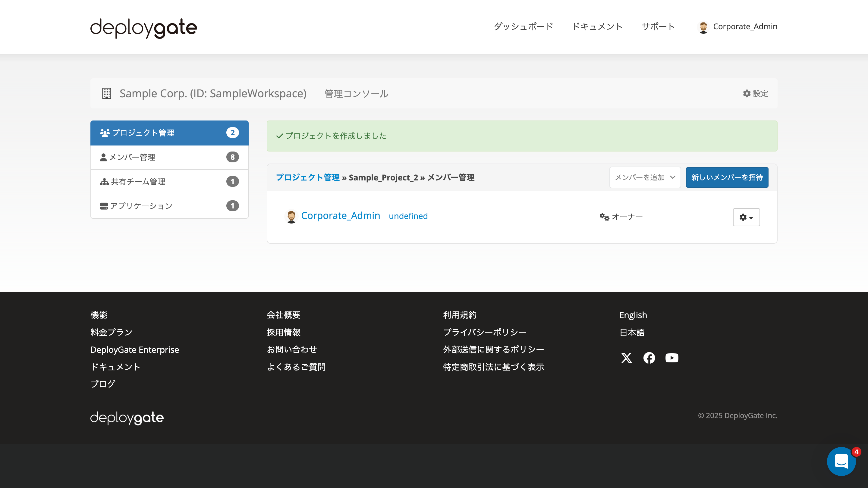Open 外部送信に関するポリシー link
This screenshot has width=868, height=488.
coord(493,349)
